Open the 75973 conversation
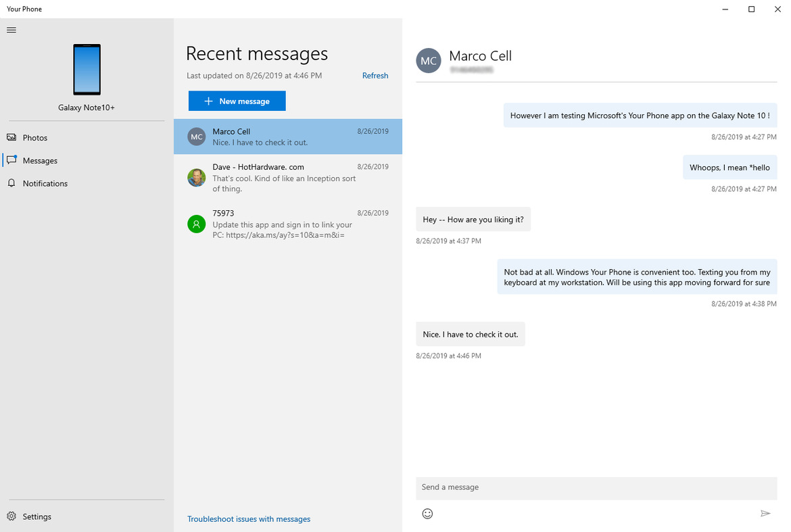Image resolution: width=791 pixels, height=532 pixels. [288, 224]
